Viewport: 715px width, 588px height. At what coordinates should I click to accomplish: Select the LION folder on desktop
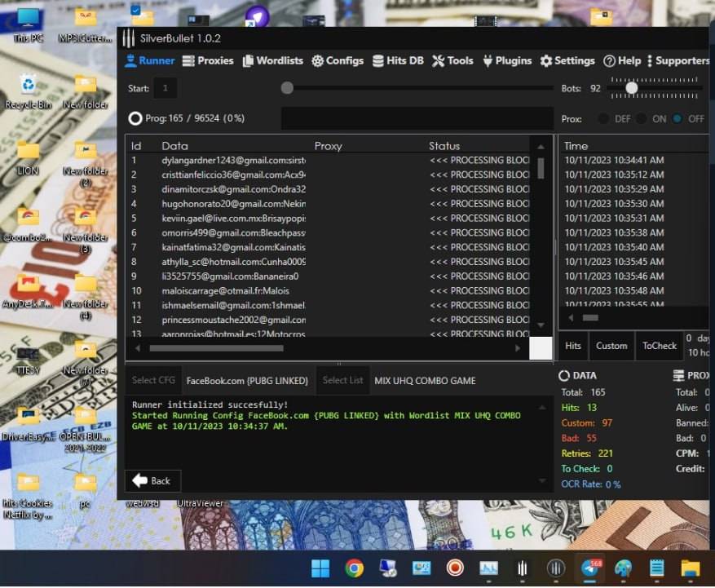(28, 158)
